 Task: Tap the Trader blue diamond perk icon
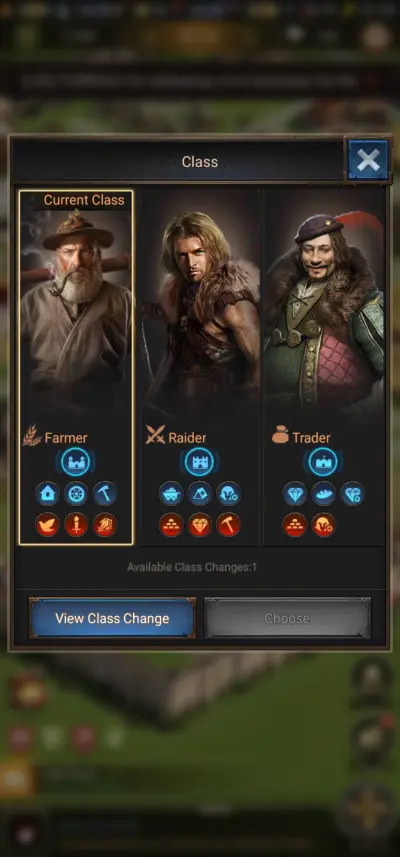coord(295,494)
